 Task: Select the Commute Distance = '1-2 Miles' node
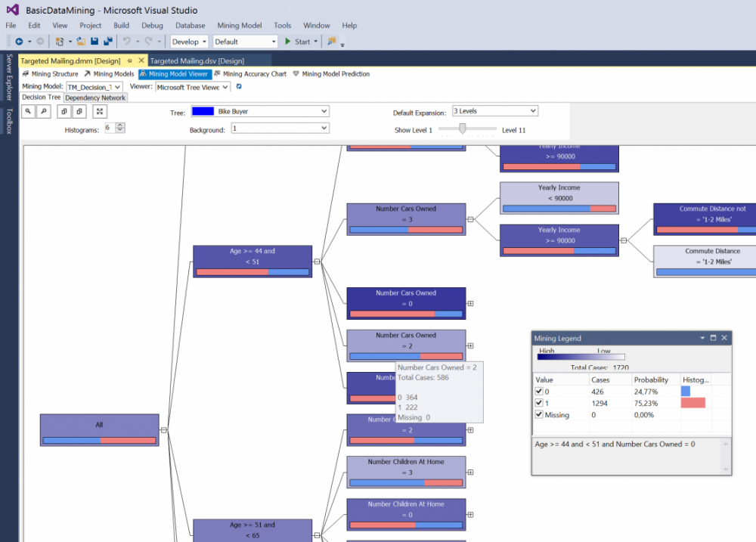pyautogui.click(x=705, y=262)
